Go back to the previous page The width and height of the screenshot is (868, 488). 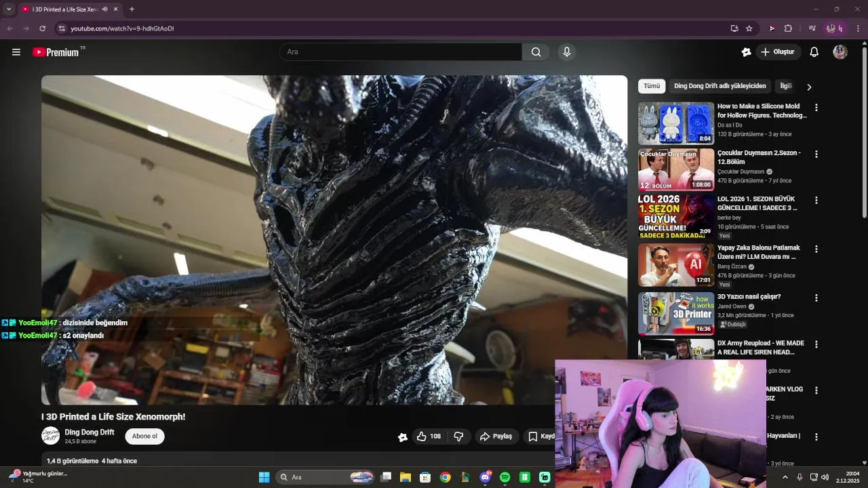pyautogui.click(x=9, y=28)
